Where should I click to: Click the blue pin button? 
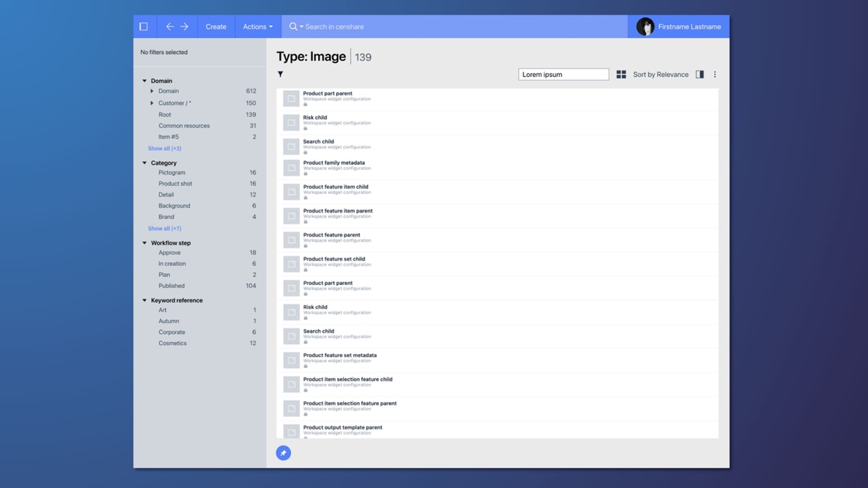point(284,453)
